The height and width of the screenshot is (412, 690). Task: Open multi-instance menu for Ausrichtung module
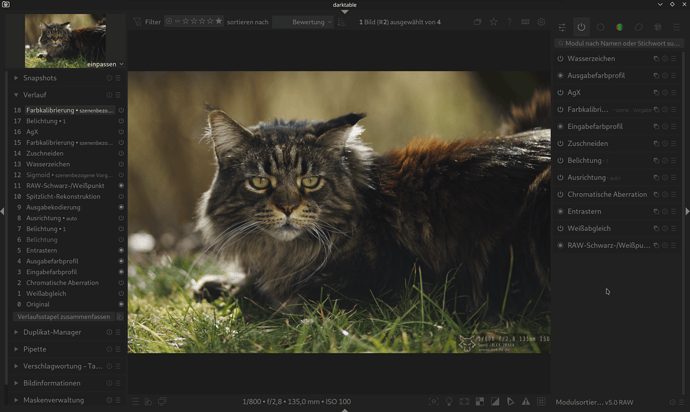[x=655, y=178]
